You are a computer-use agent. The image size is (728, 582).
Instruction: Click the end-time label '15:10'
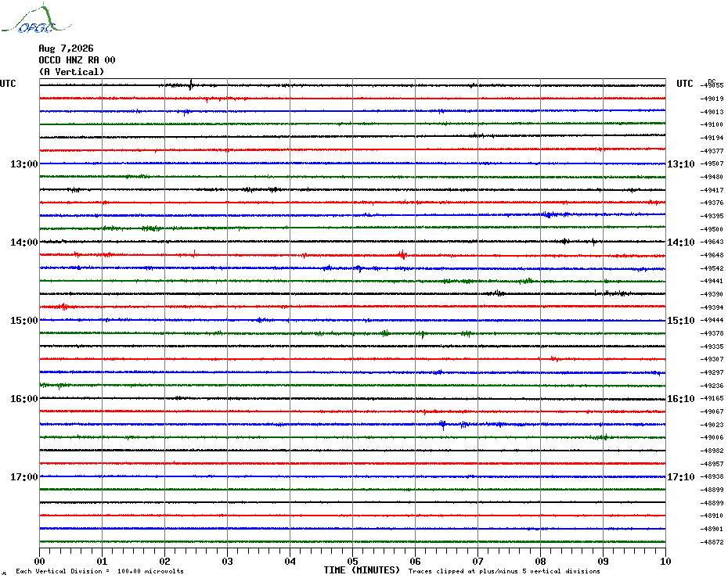[x=681, y=320]
